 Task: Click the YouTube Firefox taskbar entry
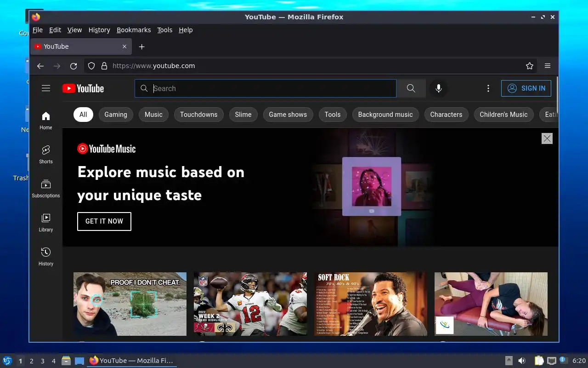(x=131, y=361)
